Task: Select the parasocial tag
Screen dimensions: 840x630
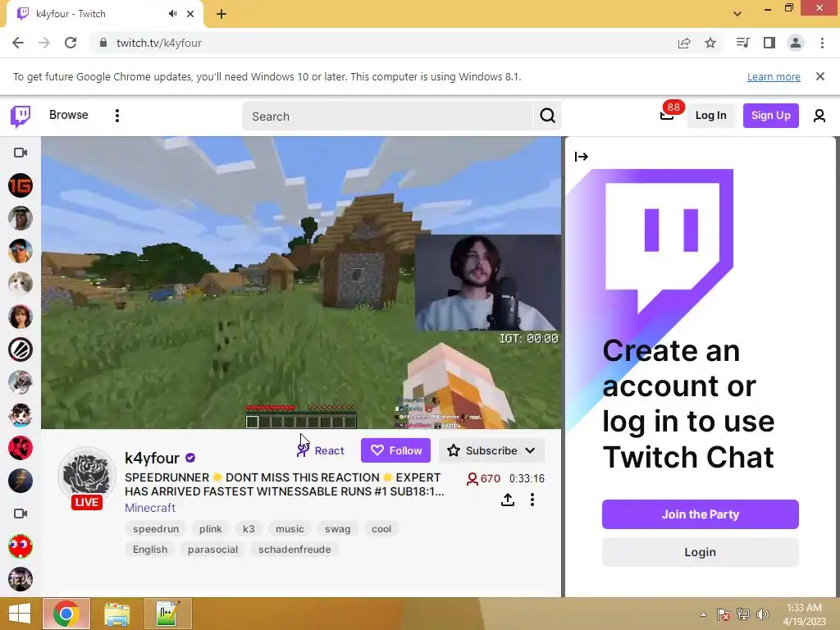Action: point(212,549)
